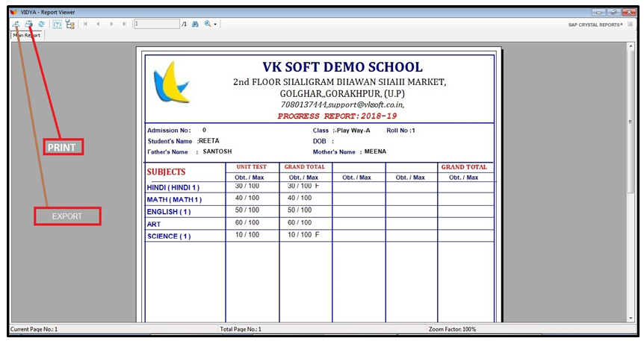Click the Print Report printer icon
Image resolution: width=644 pixels, height=341 pixels.
(28, 24)
